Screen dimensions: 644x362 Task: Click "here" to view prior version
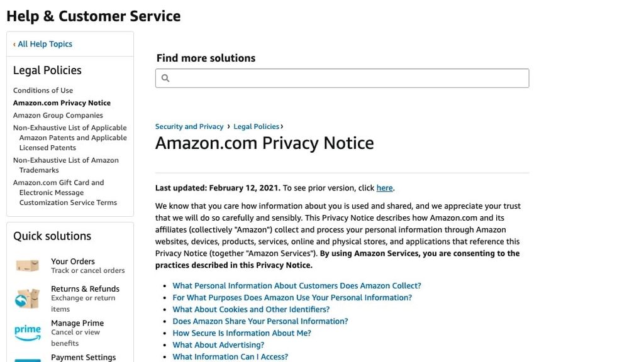pyautogui.click(x=384, y=187)
